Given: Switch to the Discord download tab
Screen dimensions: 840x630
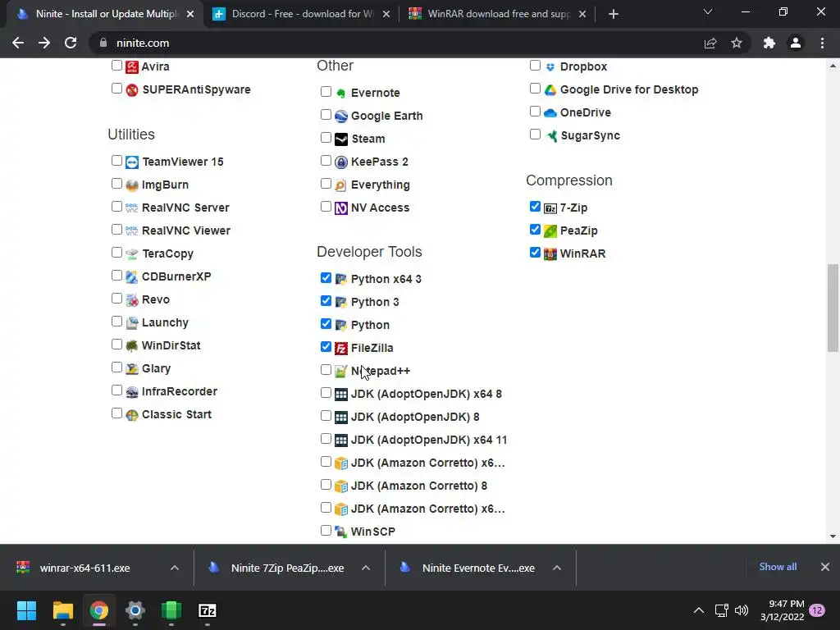Looking at the screenshot, I should coord(302,14).
